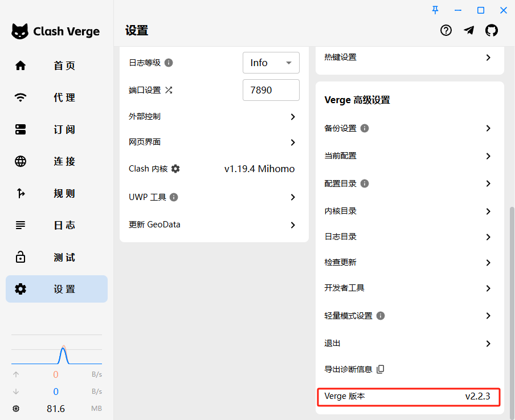This screenshot has height=420, width=515.
Task: Go to 首页 page label
Action: 64,66
